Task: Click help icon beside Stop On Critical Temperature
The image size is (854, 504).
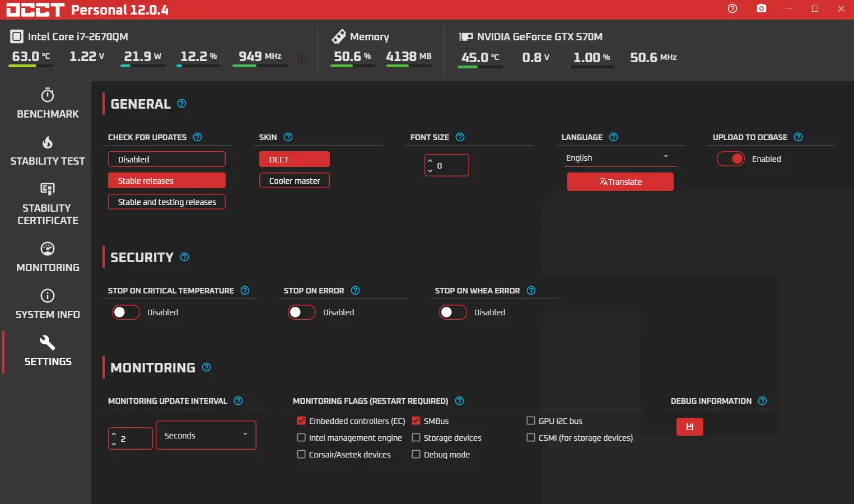Action: coord(245,291)
